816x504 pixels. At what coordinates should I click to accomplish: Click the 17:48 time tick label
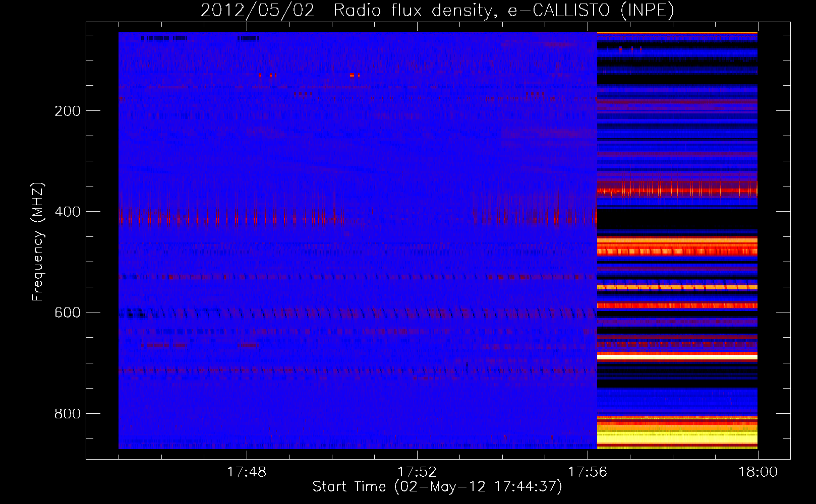[247, 472]
